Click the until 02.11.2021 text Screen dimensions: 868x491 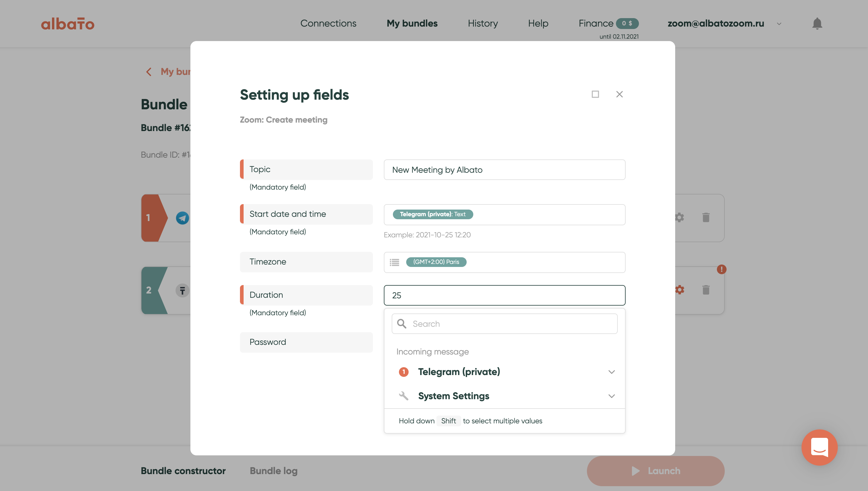coord(619,37)
